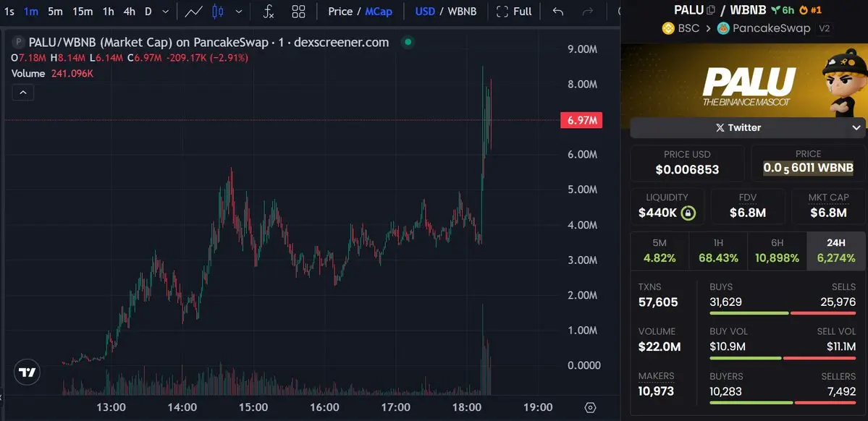Click the PancakeSwap logo icon

(723, 28)
